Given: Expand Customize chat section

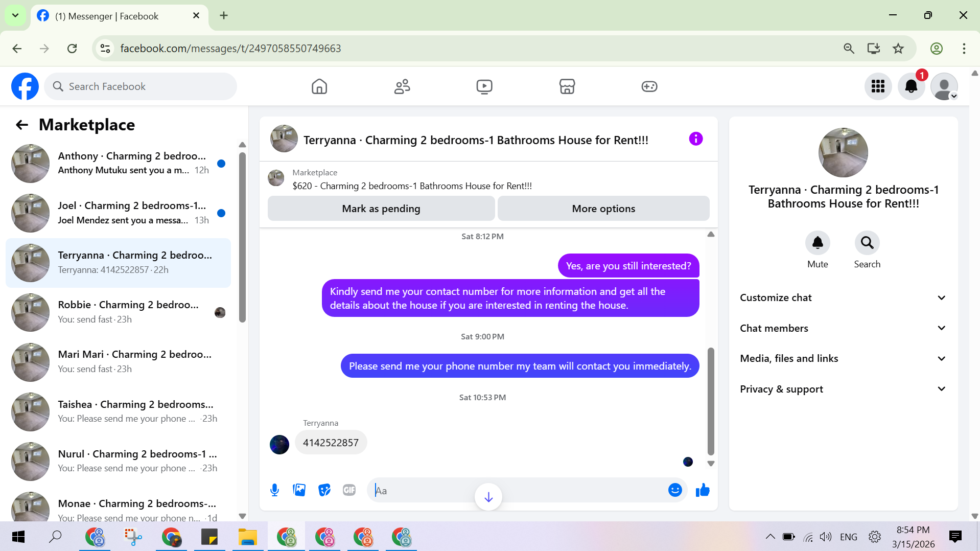Looking at the screenshot, I should [843, 297].
